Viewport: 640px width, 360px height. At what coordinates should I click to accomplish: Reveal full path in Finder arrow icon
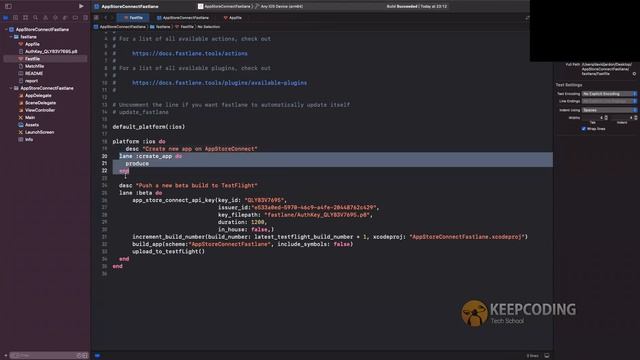(x=634, y=74)
